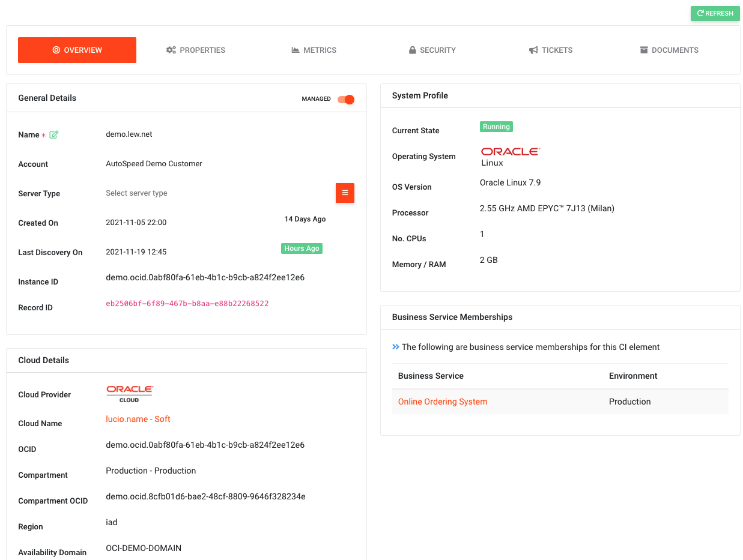Click the Region value iad

[x=112, y=522]
